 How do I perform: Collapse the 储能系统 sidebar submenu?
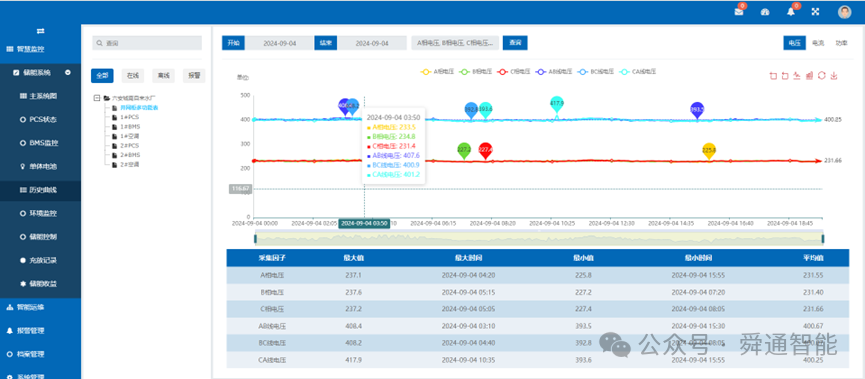pos(67,72)
